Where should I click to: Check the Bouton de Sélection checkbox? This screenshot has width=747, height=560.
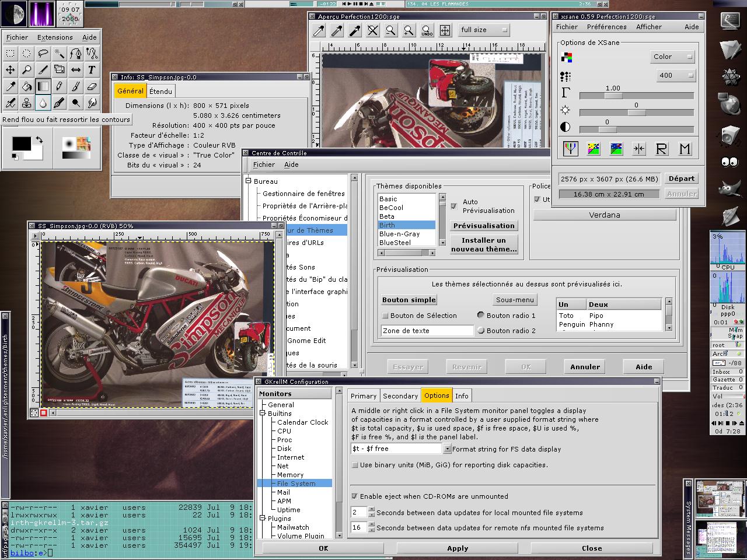385,316
